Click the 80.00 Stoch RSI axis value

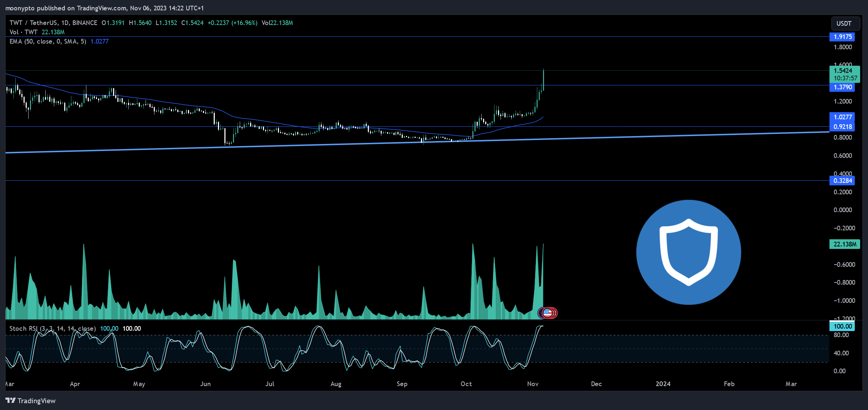[x=841, y=335]
